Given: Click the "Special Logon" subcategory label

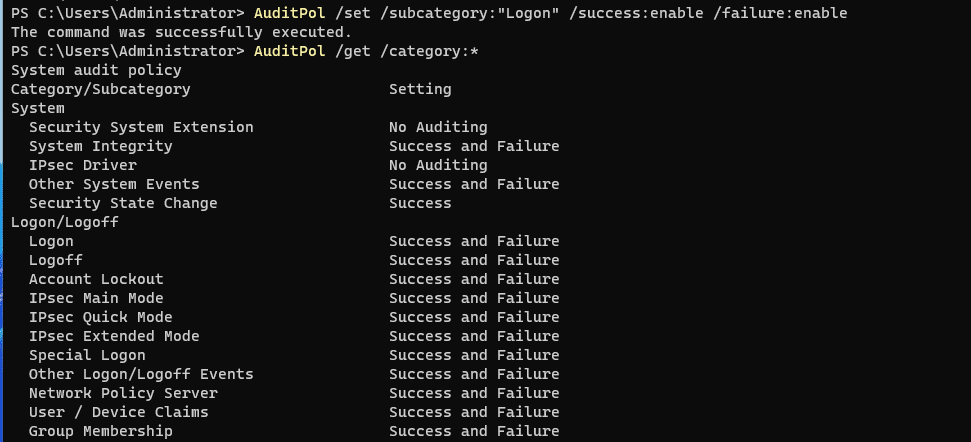Looking at the screenshot, I should 87,355.
